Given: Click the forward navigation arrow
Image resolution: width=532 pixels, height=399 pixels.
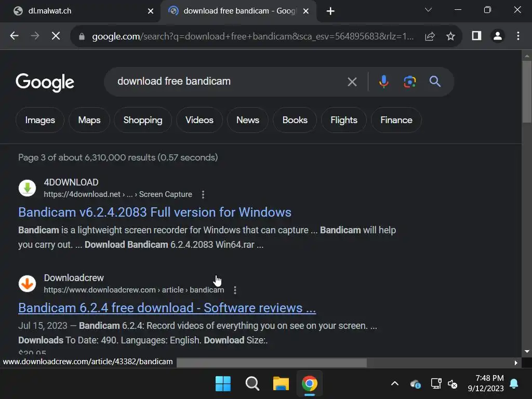Looking at the screenshot, I should [x=35, y=36].
